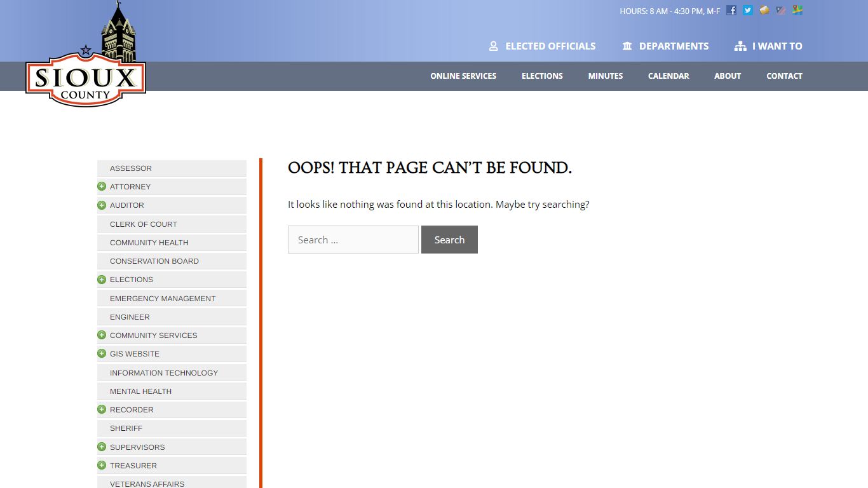
Task: Go to the Calendar menu item
Action: 668,76
